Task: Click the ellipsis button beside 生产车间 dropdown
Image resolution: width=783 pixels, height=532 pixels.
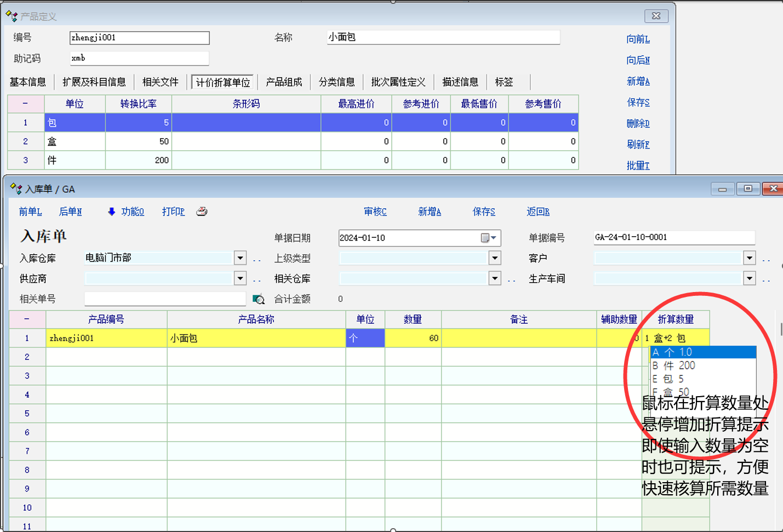Action: click(x=766, y=280)
